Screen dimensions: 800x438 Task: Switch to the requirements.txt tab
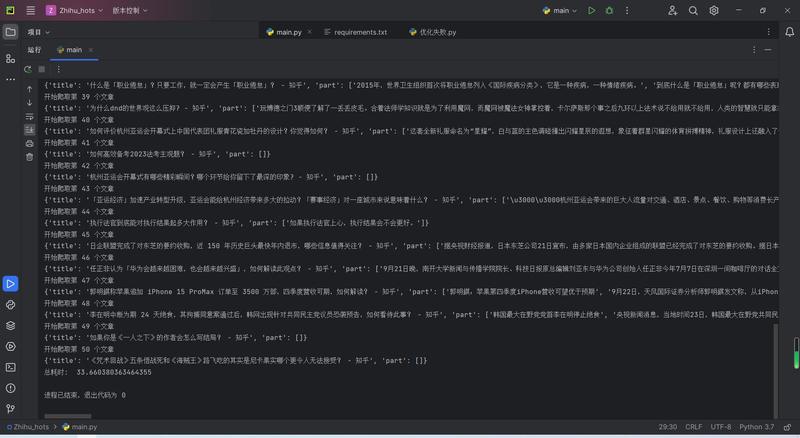tap(356, 32)
